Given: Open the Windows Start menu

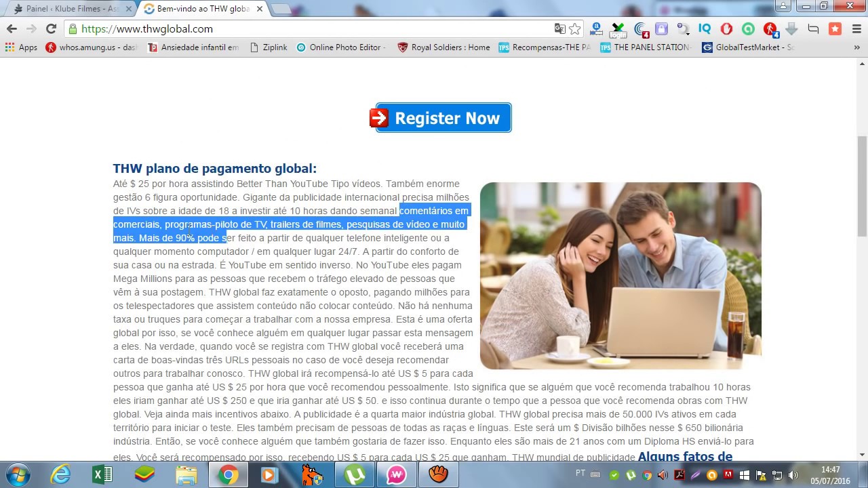Looking at the screenshot, I should coord(17,474).
